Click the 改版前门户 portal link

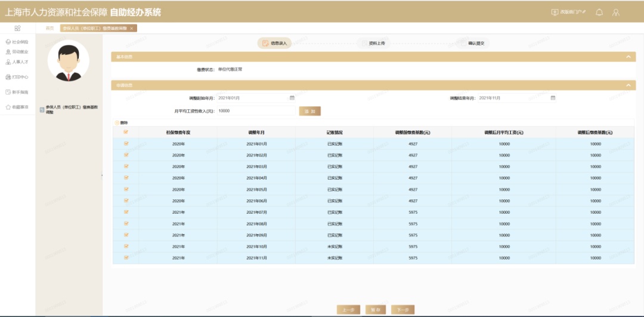tap(568, 12)
